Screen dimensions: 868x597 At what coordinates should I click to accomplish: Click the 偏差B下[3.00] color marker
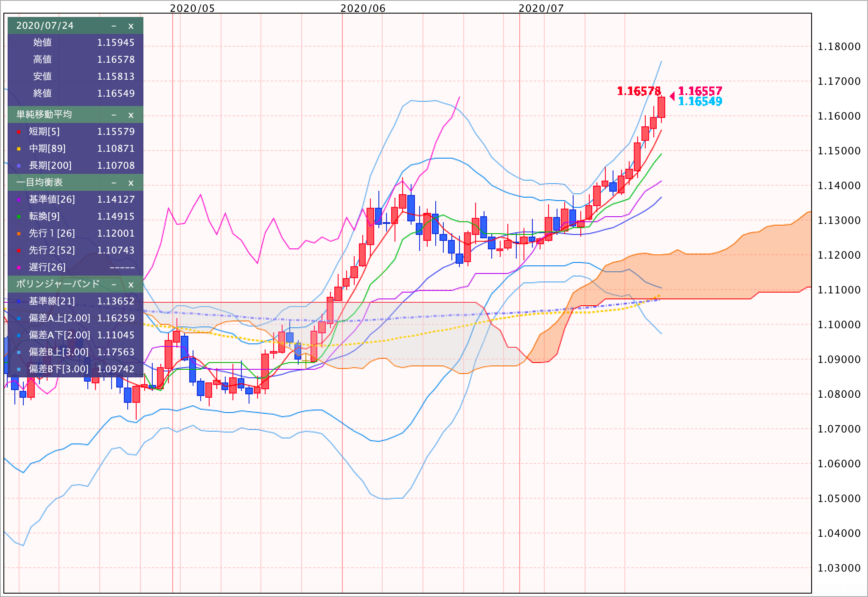(19, 370)
